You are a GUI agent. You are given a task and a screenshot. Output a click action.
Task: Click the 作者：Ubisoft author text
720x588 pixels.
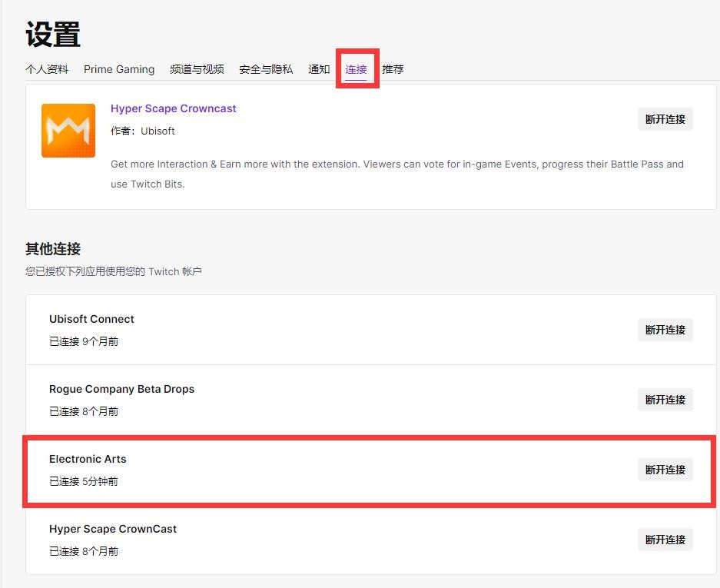tap(143, 131)
